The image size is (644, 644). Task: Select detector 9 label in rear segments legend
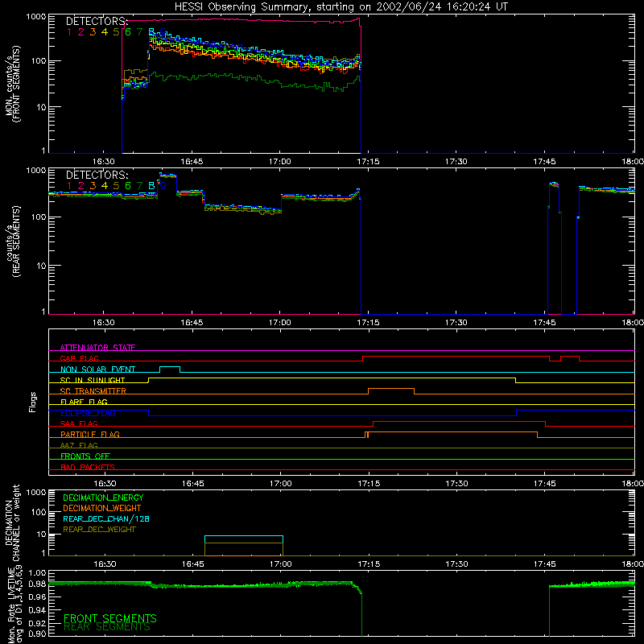163,186
